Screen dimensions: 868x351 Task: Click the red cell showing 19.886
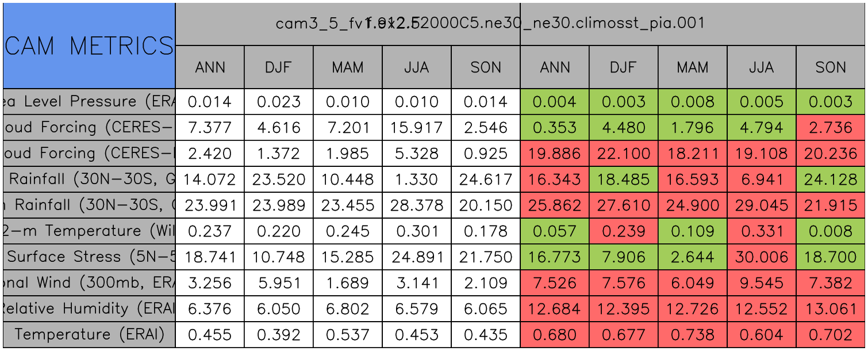click(555, 154)
